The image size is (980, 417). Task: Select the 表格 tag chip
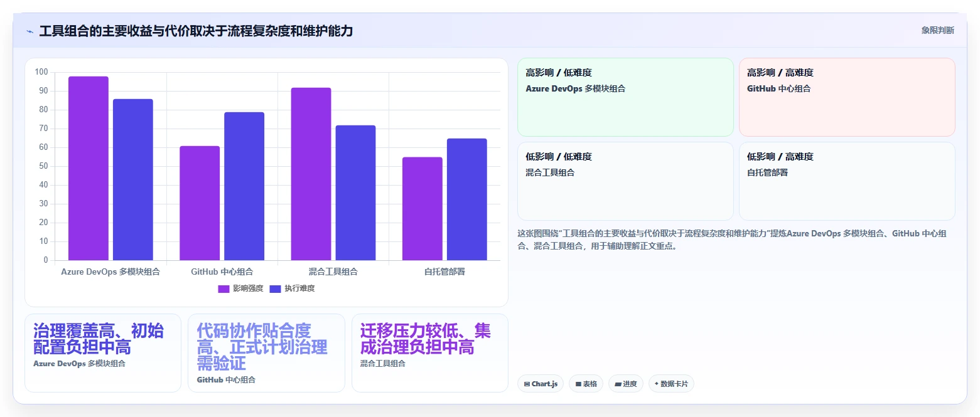[586, 384]
